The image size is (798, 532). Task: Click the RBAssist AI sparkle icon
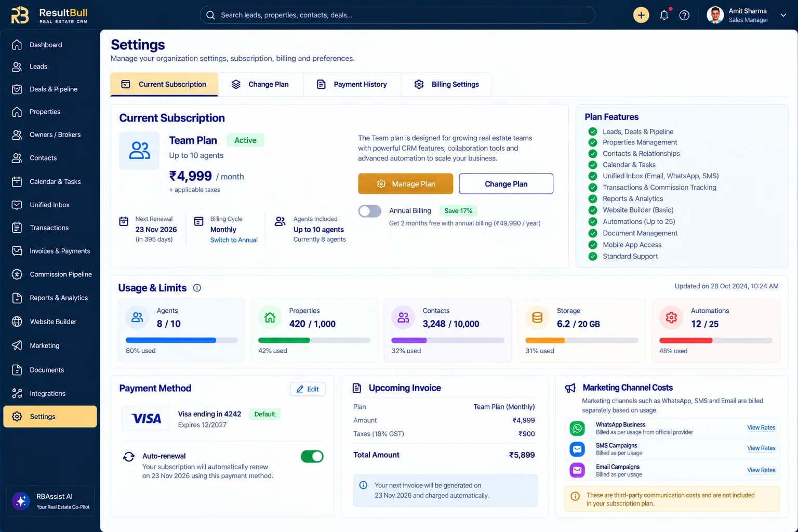pyautogui.click(x=21, y=501)
